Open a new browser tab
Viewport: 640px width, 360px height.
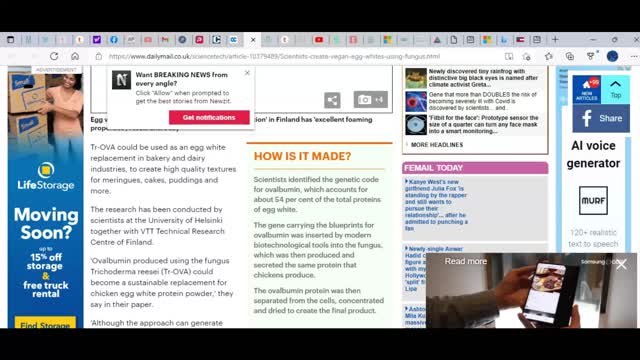point(555,40)
